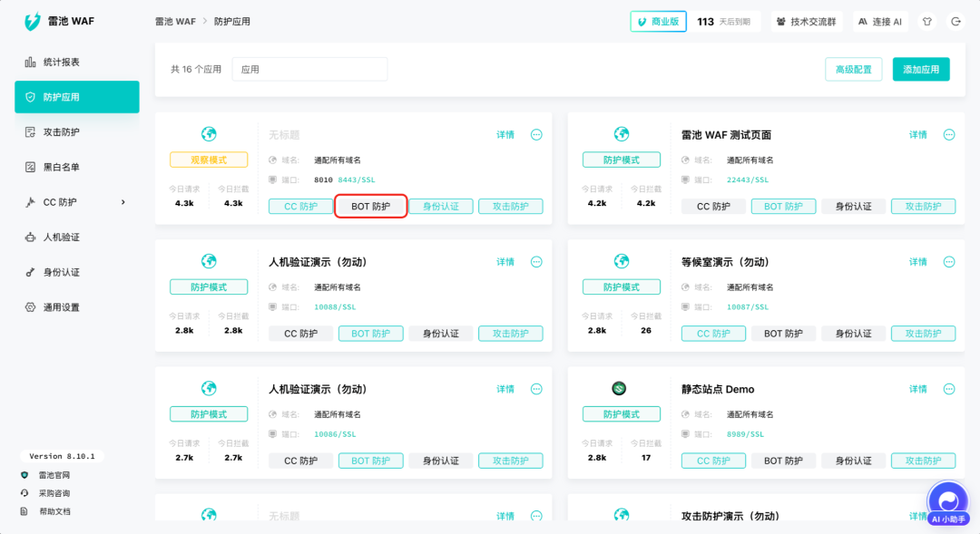Open the AI 小助手 chat bubble
This screenshot has width=980, height=534.
pos(948,502)
